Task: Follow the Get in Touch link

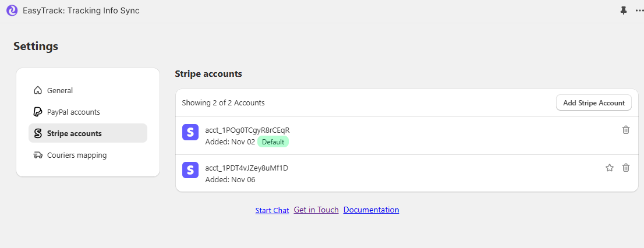Action: (x=316, y=210)
